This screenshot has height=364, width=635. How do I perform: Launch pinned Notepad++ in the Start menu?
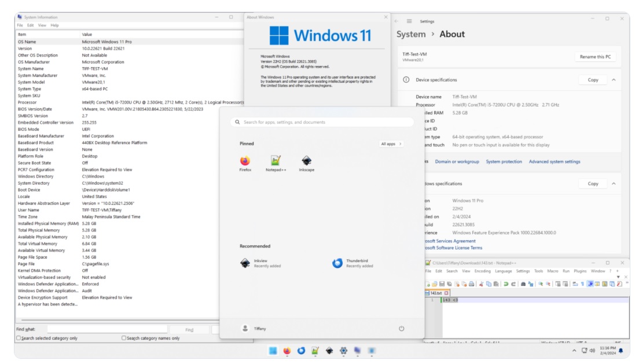pos(276,164)
